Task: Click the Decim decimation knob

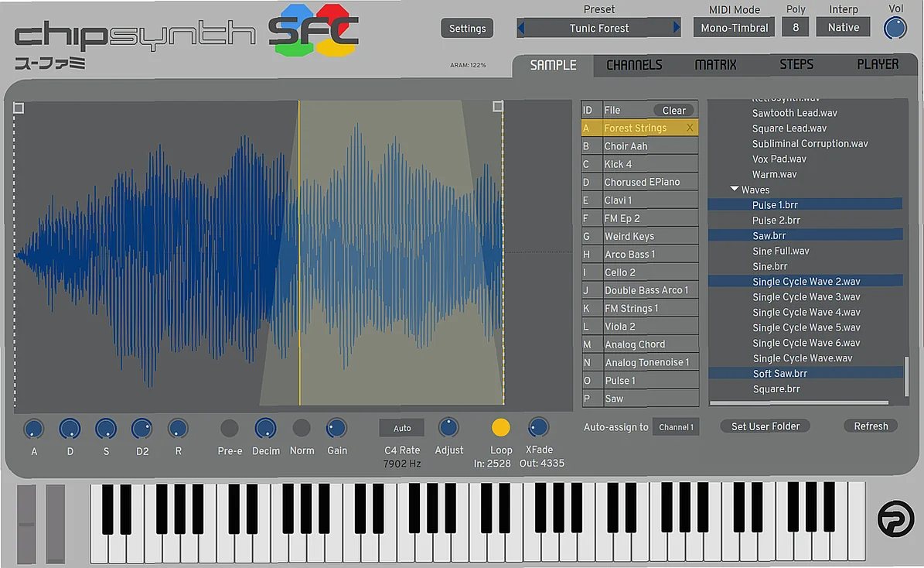Action: coord(265,426)
